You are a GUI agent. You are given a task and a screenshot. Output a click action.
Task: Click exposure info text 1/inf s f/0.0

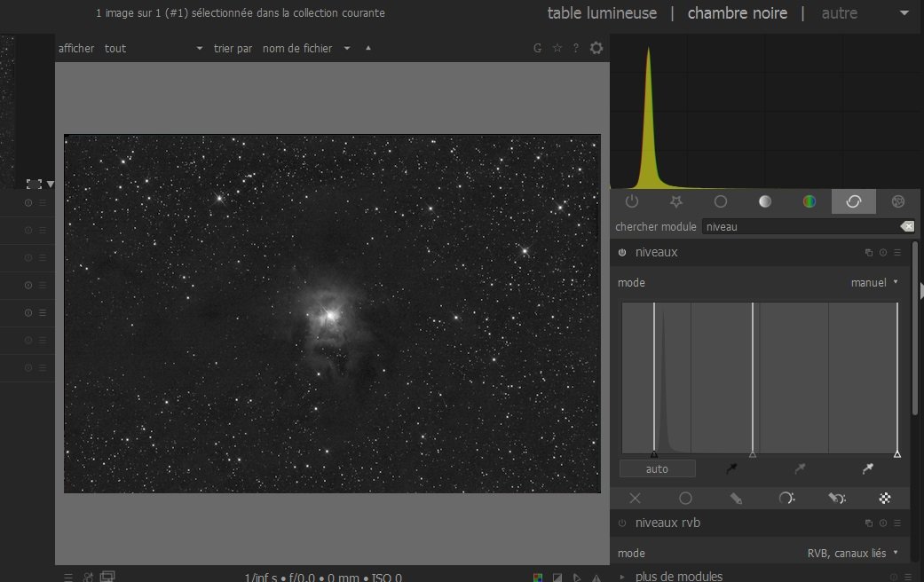pos(323,578)
